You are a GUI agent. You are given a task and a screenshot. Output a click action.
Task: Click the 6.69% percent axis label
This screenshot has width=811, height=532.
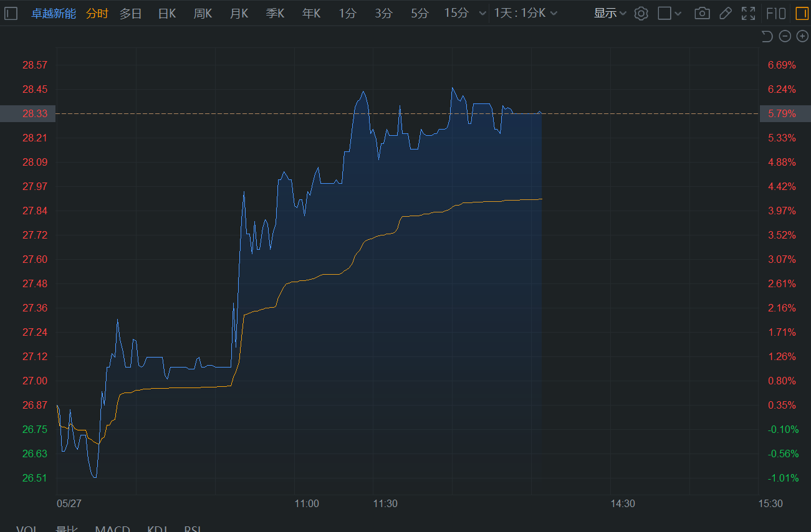click(x=782, y=65)
